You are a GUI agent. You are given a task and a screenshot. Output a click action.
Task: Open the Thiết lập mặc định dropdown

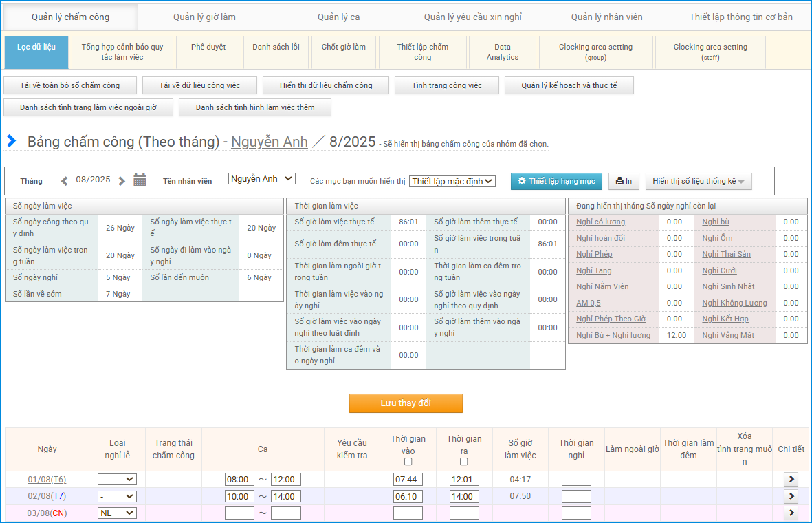(x=452, y=182)
